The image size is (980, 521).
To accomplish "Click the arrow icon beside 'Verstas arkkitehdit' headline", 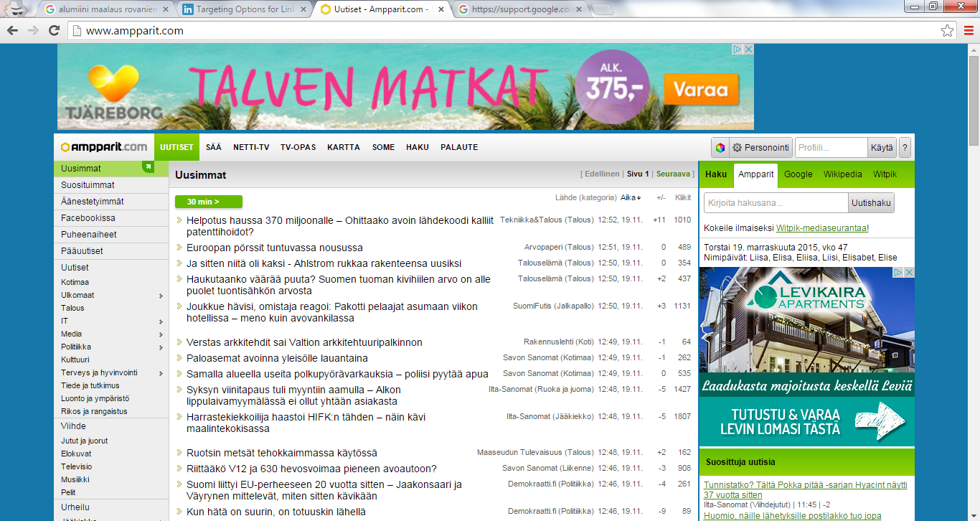I will point(179,342).
